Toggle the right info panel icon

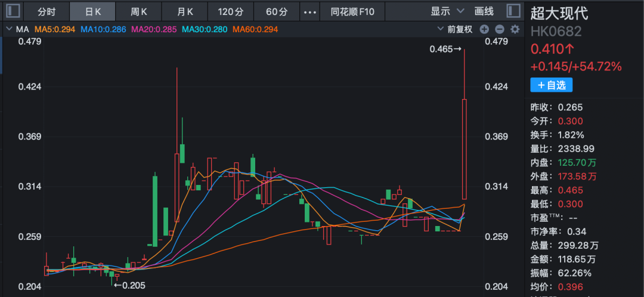[x=512, y=11]
